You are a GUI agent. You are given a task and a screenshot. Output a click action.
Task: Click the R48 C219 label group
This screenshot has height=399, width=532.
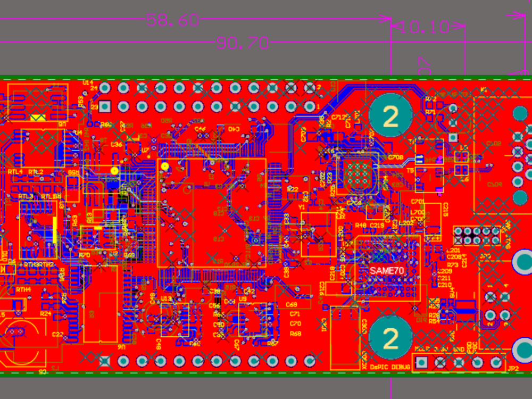370,225
